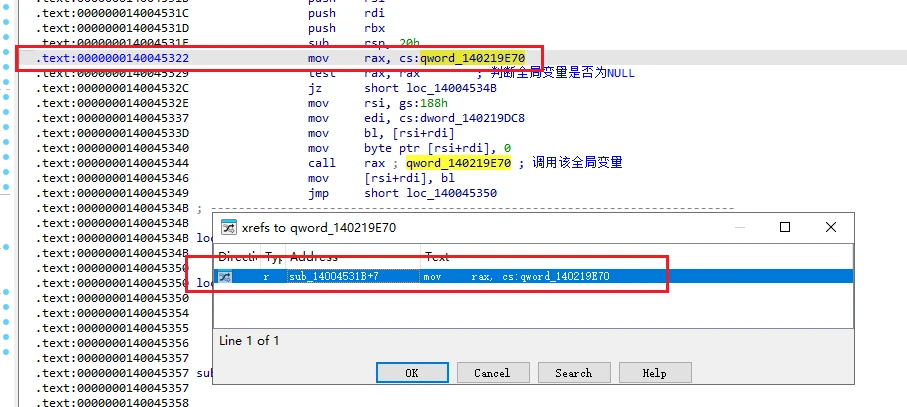Screen dimensions: 907x407
Task: Sort xrefs by the Text column header
Action: pos(636,257)
